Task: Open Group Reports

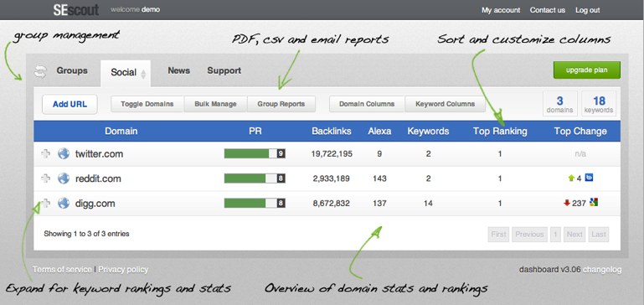Action: pos(281,104)
